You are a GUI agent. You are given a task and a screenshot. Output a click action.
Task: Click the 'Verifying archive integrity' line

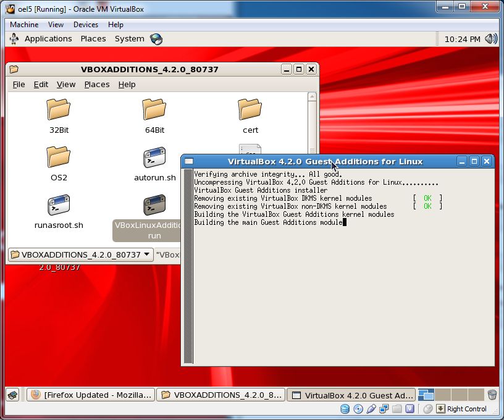[268, 174]
